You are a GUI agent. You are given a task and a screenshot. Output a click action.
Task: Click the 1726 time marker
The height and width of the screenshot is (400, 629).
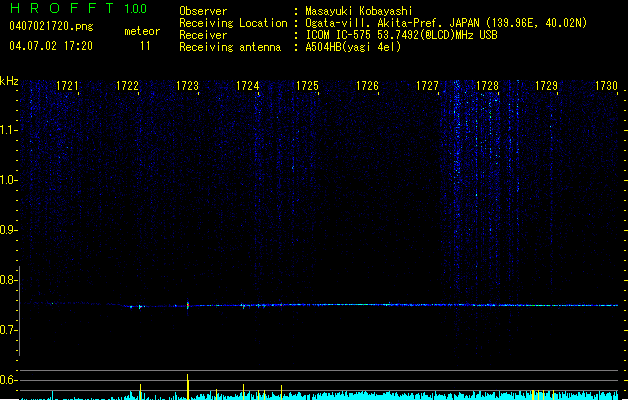[x=367, y=86]
